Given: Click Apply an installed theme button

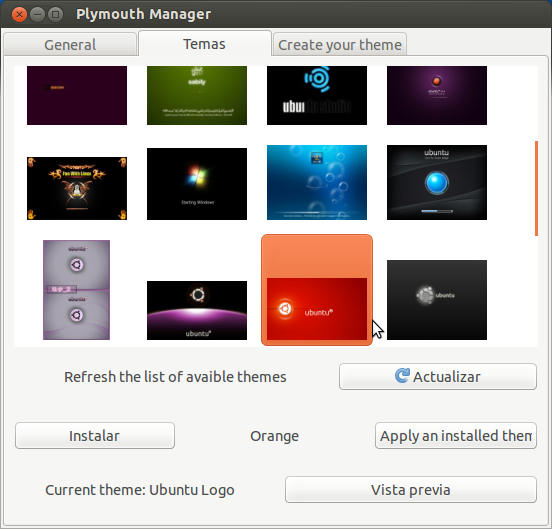Looking at the screenshot, I should [456, 436].
